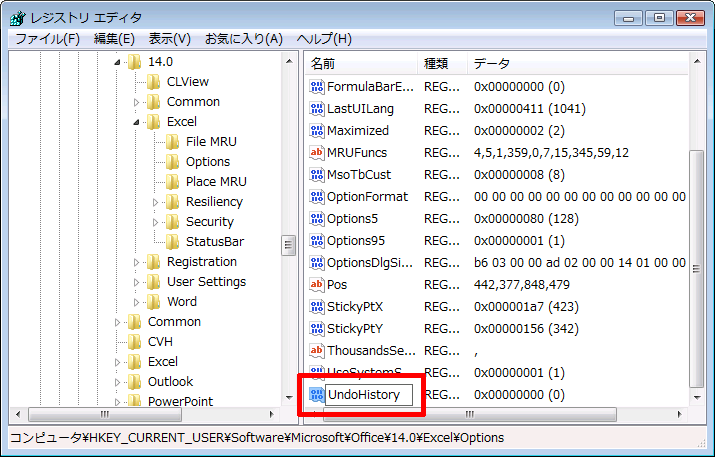715x457 pixels.
Task: Click the LastUILang DWORD icon
Action: 316,109
